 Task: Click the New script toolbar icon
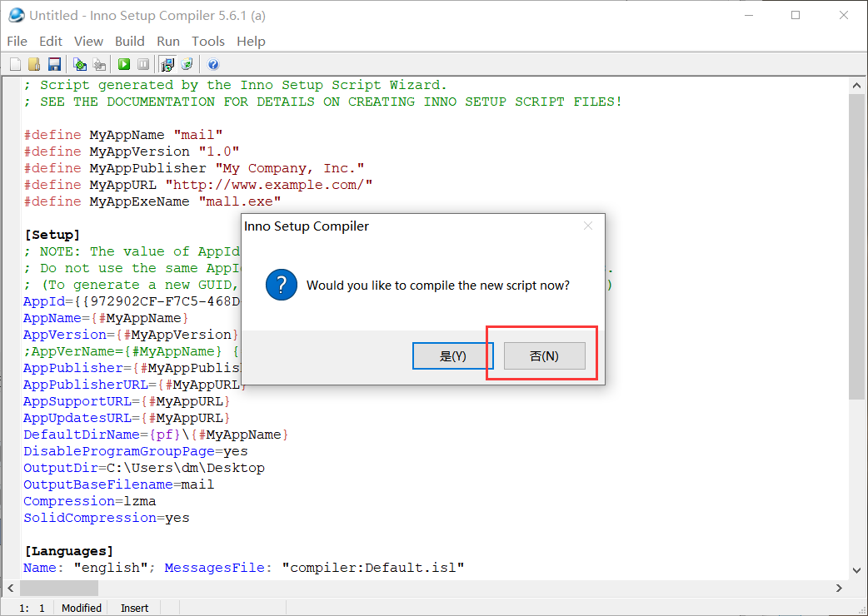tap(16, 65)
